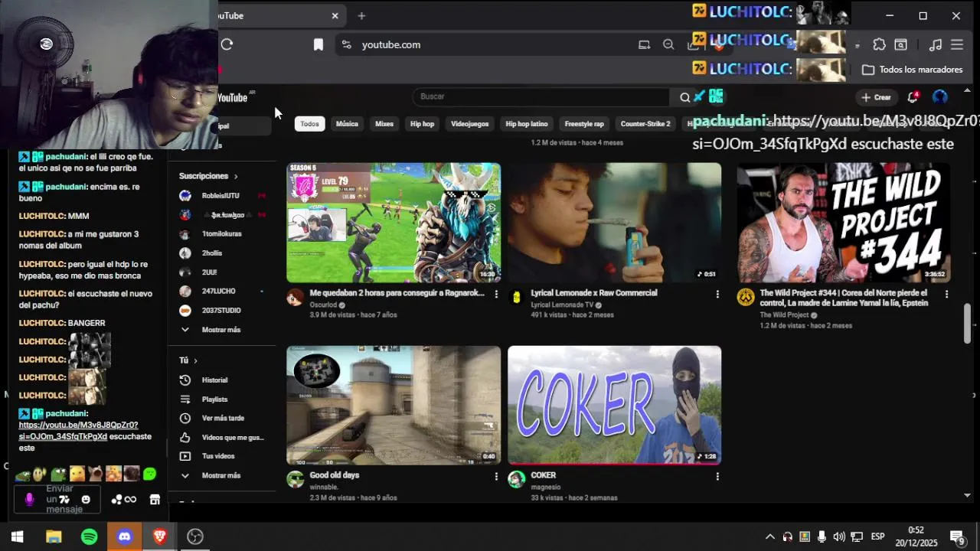980x551 pixels.
Task: Focus the YouTube 'Buscar' search field
Action: (x=541, y=96)
